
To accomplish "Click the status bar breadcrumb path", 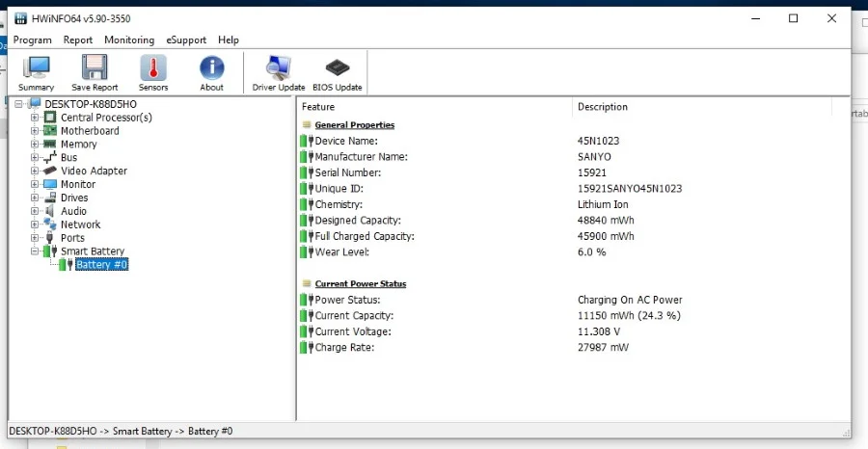I will click(x=121, y=431).
